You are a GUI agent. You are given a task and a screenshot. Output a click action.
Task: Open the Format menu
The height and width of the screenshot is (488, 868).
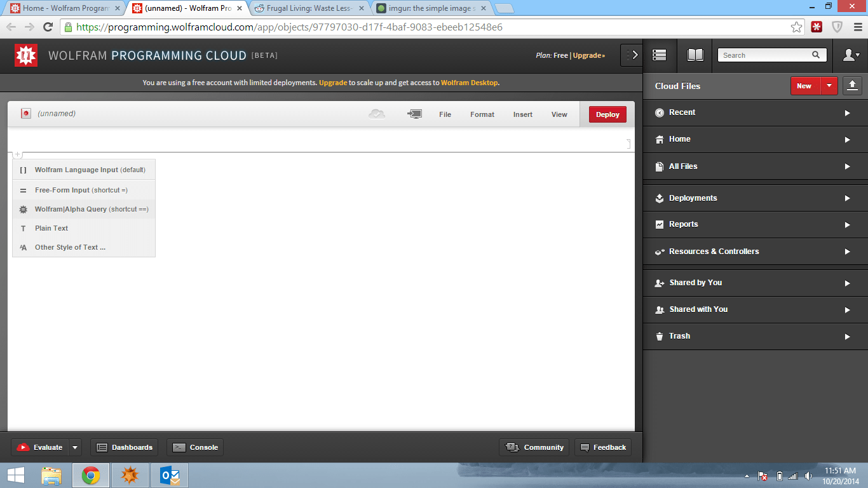pyautogui.click(x=482, y=114)
